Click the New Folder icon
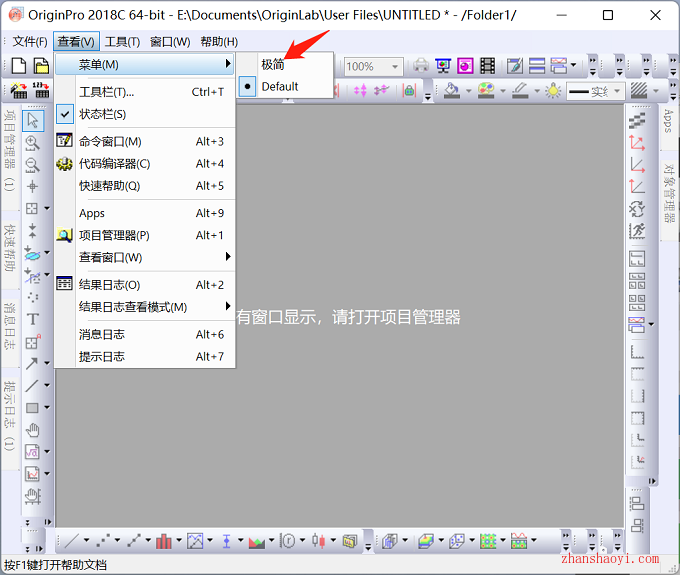The width and height of the screenshot is (680, 575). pyautogui.click(x=41, y=66)
